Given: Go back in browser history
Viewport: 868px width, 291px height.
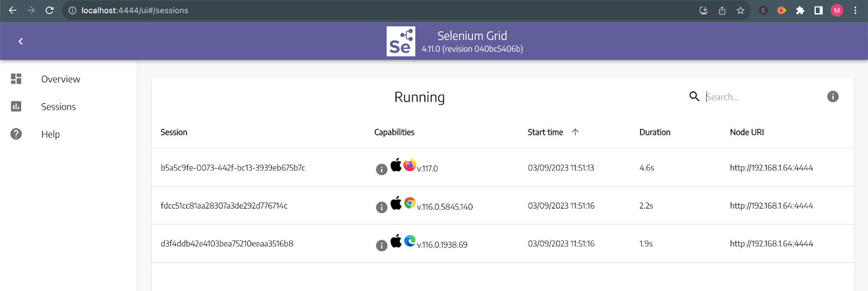Looking at the screenshot, I should coord(12,10).
